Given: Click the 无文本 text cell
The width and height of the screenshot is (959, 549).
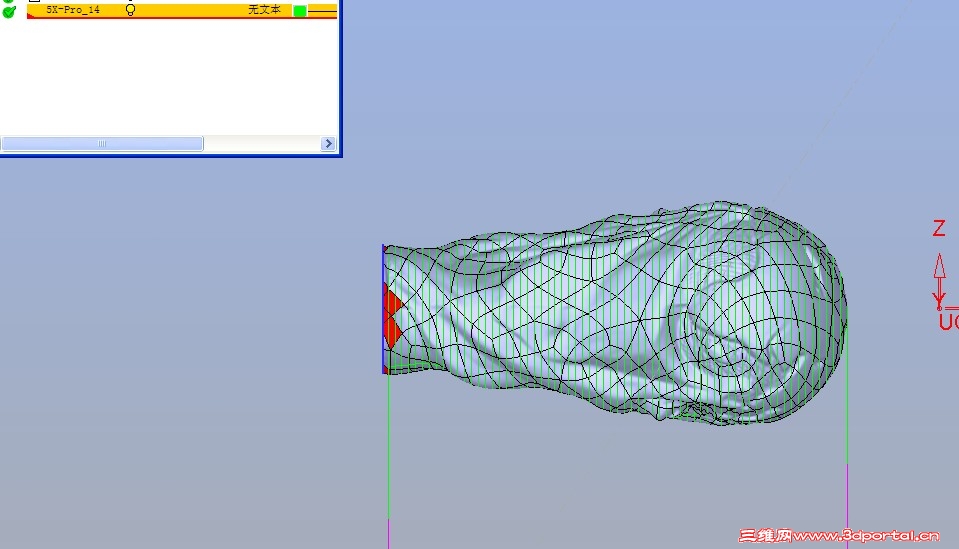Looking at the screenshot, I should 264,10.
